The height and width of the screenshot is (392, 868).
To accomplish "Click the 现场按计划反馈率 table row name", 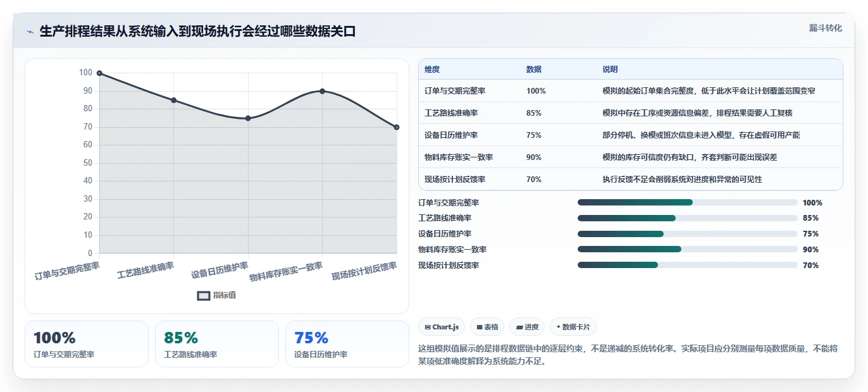I will click(455, 180).
